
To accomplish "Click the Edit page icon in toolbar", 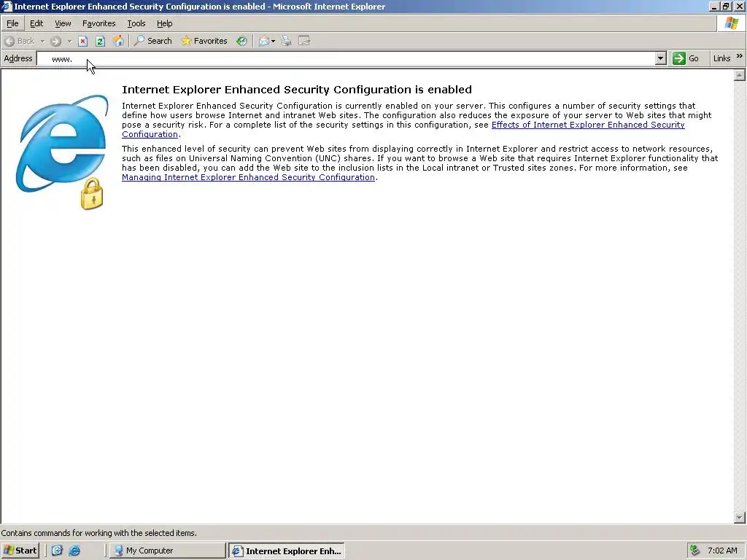I will (x=304, y=41).
